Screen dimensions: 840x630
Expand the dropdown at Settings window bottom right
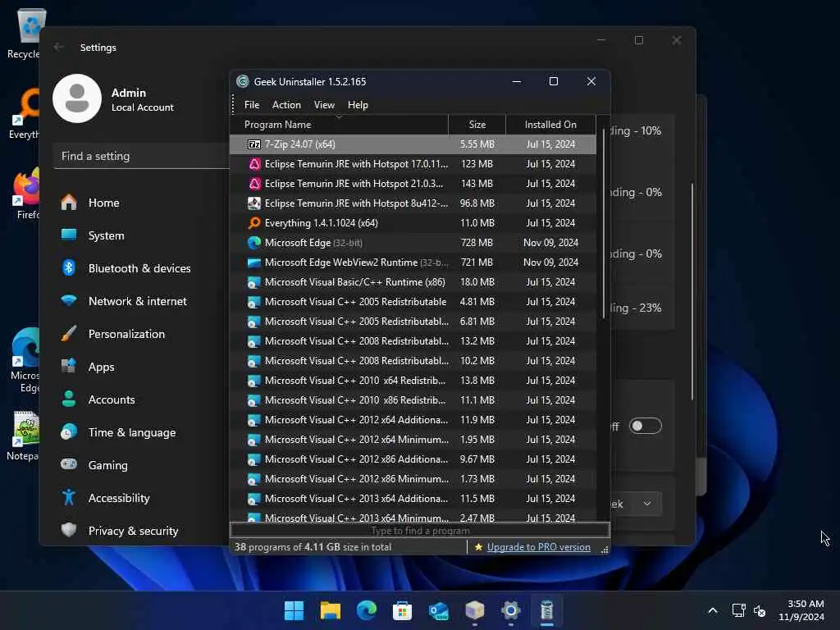click(647, 504)
